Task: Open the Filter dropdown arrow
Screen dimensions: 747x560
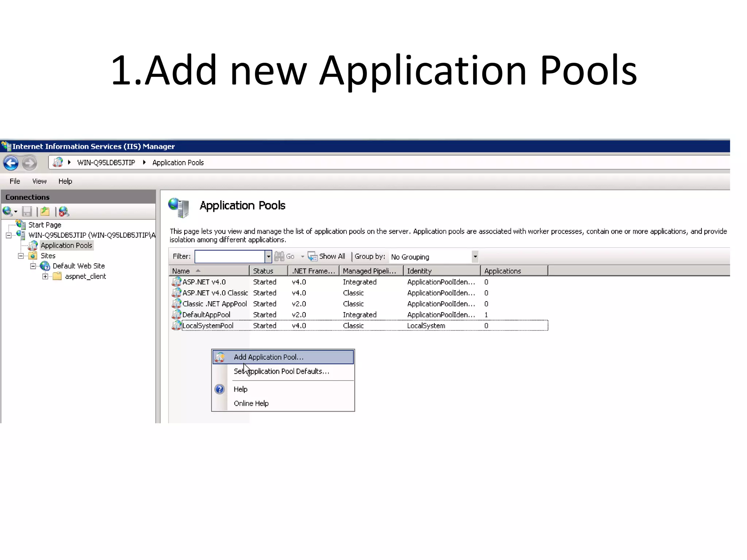Action: pos(268,256)
